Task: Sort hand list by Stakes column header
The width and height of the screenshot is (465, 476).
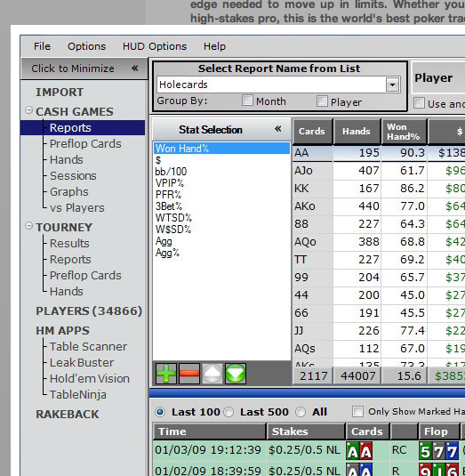Action: pyautogui.click(x=306, y=432)
